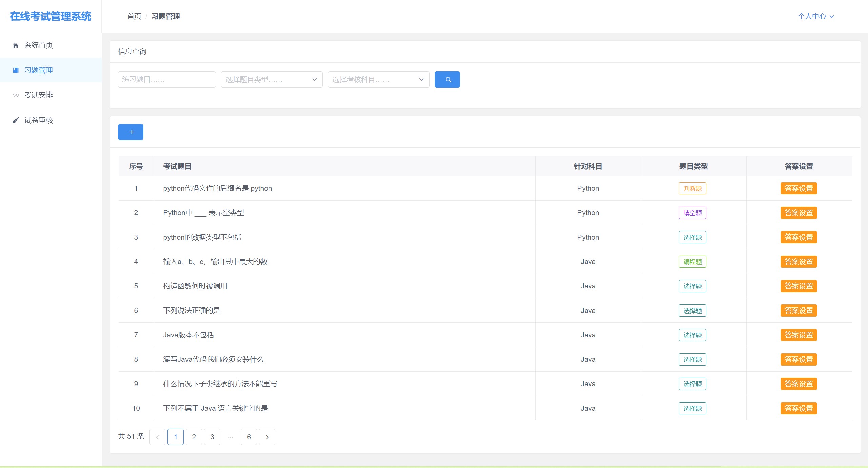Click next page arrow button
This screenshot has height=468, width=868.
267,437
